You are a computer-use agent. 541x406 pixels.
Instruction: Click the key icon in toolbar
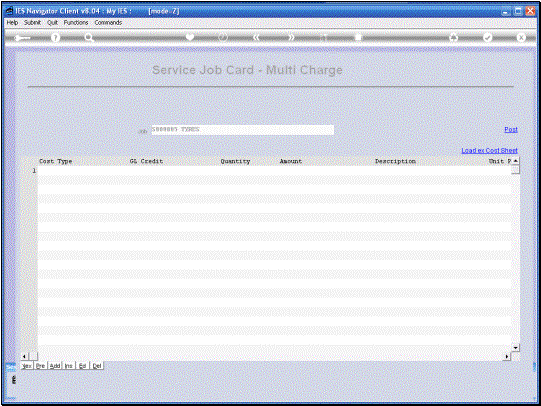[x=22, y=38]
